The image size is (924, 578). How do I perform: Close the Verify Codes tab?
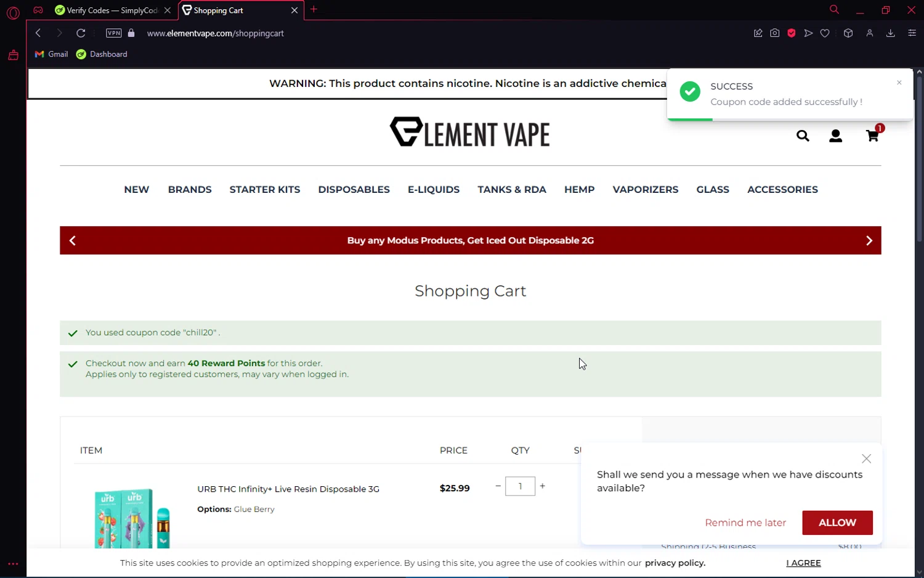tap(168, 10)
